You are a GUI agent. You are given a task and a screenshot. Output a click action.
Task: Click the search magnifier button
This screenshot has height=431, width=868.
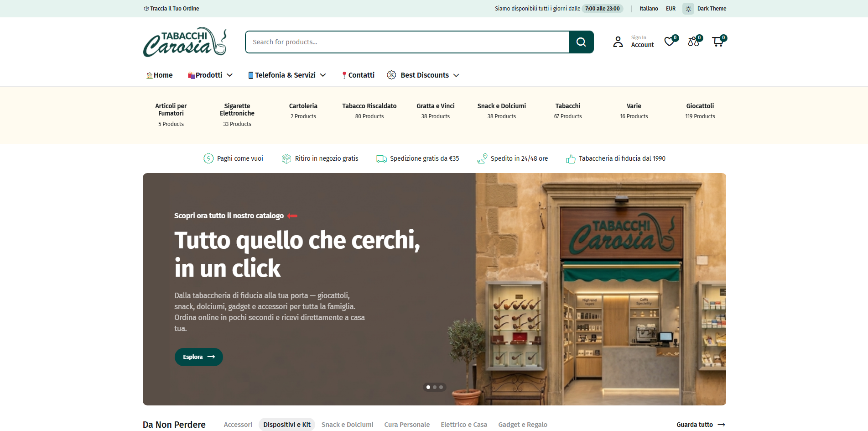pyautogui.click(x=581, y=42)
